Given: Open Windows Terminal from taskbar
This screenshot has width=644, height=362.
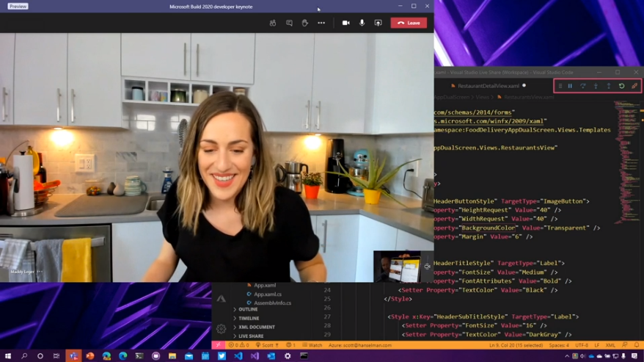Looking at the screenshot, I should (x=139, y=356).
